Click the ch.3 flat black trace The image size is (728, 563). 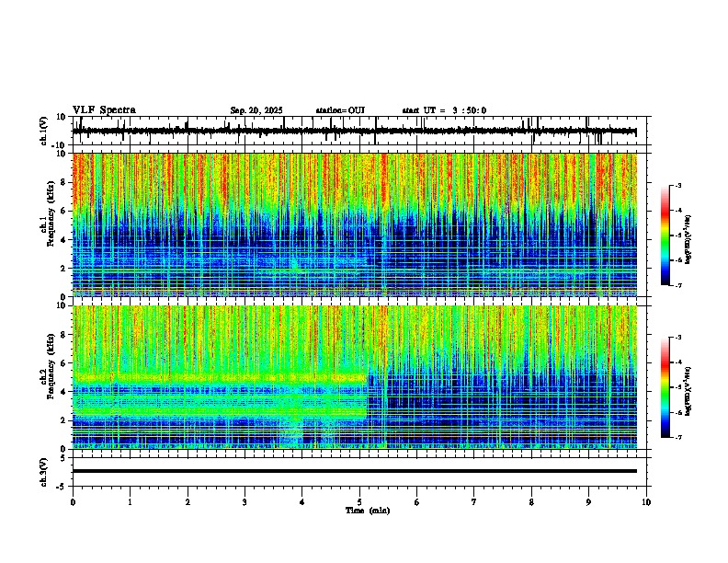[355, 471]
